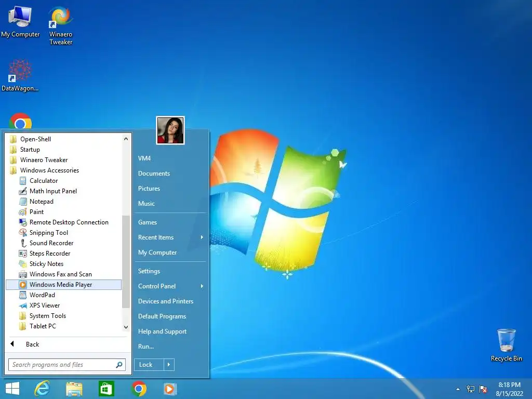This screenshot has width=532, height=399.
Task: Expand the Tablet PC folder
Action: point(63,326)
